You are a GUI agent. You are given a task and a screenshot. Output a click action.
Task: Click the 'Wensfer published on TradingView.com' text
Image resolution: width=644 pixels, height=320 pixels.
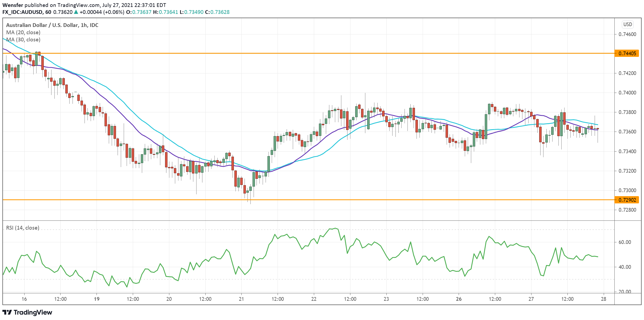pos(51,5)
